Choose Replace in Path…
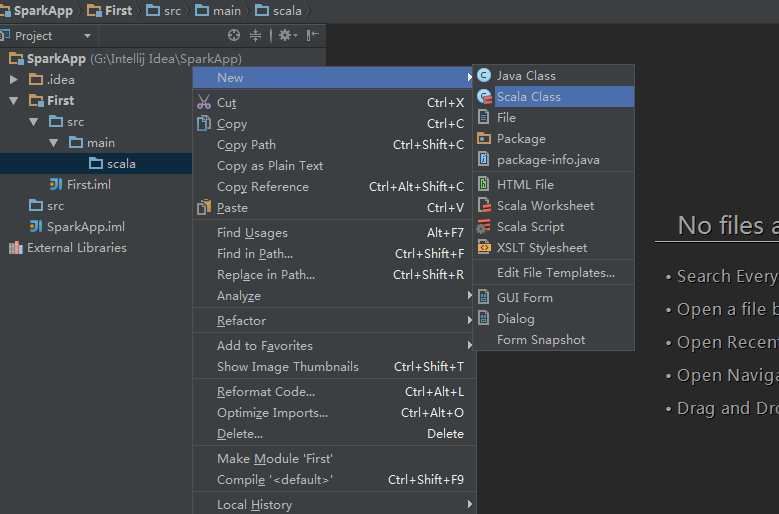Screen dimensions: 779x514 [334, 275]
